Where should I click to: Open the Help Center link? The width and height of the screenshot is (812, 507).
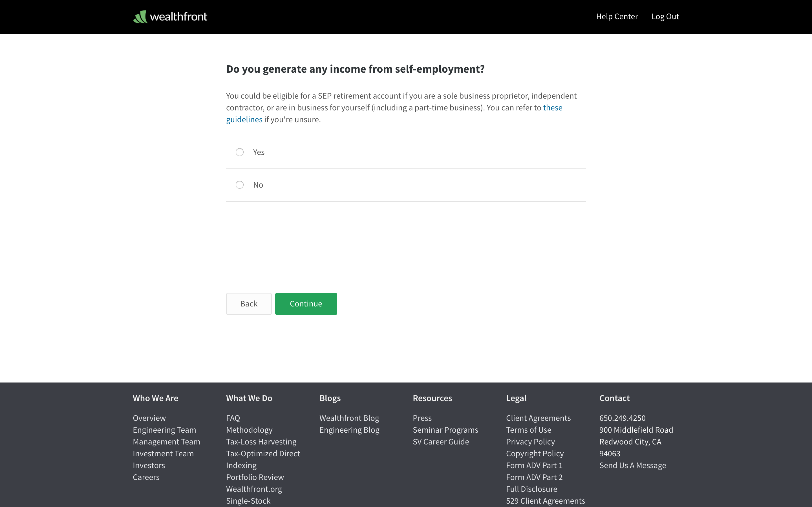[617, 16]
